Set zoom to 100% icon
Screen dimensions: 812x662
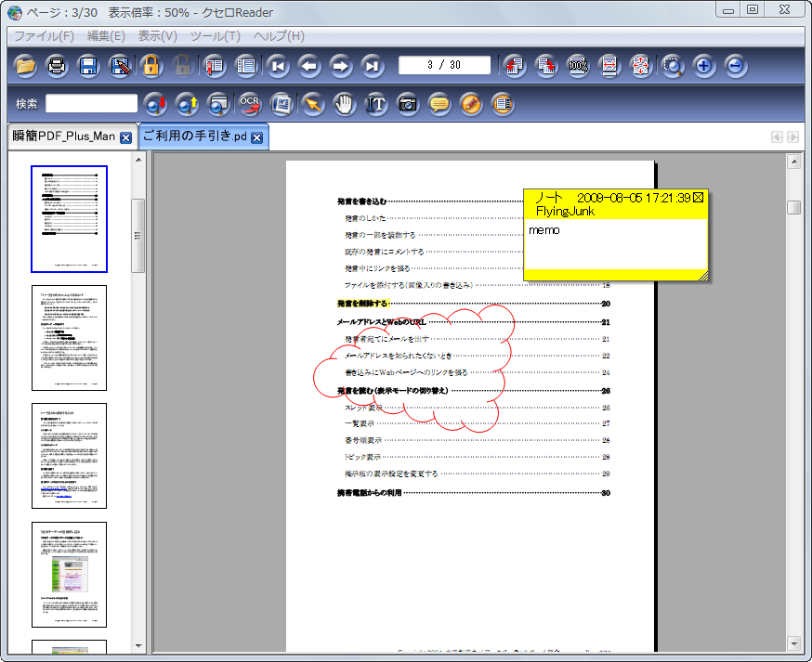tap(578, 66)
